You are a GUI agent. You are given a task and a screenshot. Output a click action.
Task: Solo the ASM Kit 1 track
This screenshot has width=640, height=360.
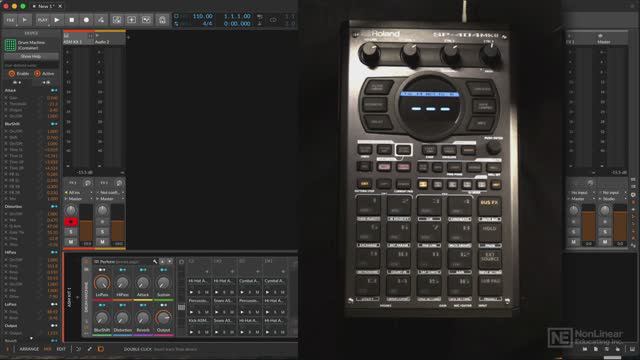pyautogui.click(x=71, y=232)
